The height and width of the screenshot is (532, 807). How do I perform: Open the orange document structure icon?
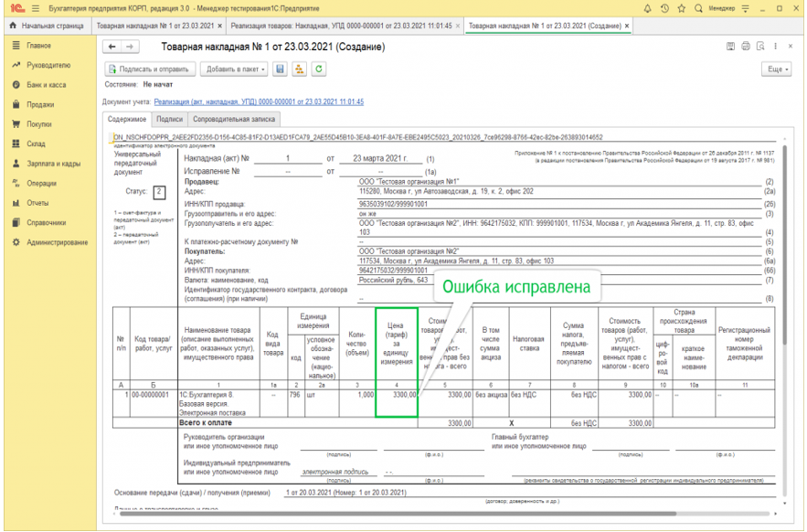[299, 69]
